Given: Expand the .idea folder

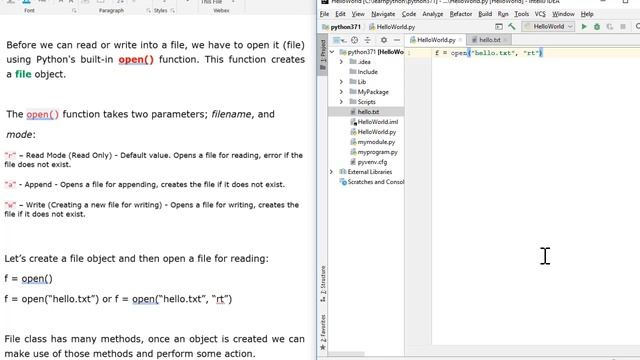Looking at the screenshot, I should click(x=341, y=62).
